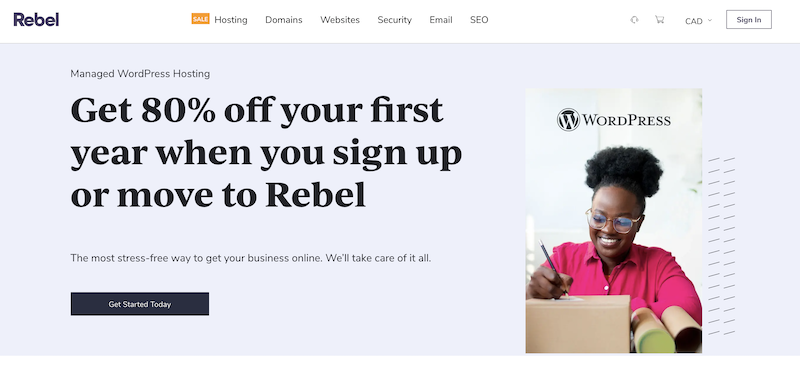Screen dimensions: 800x374
Task: Click the 80% off headline text
Action: tap(266, 152)
